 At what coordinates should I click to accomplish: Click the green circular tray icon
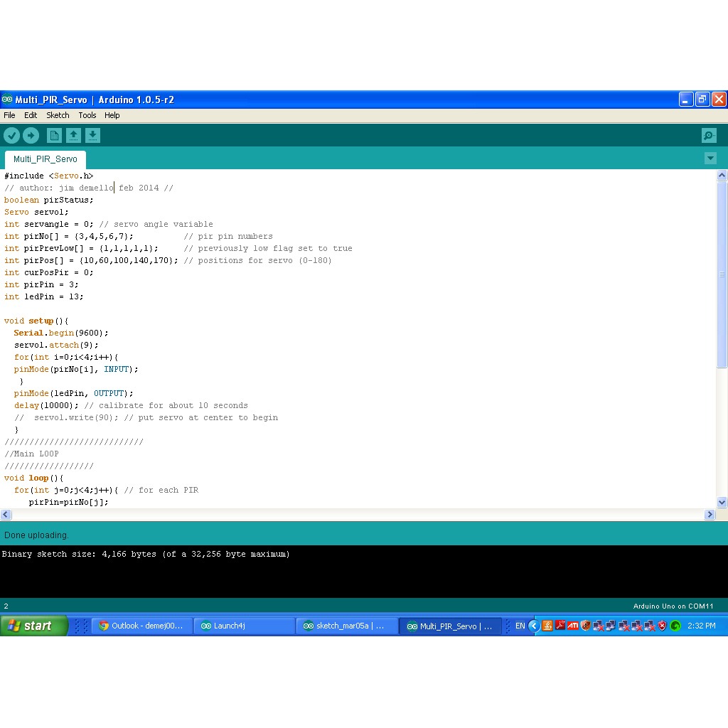point(675,626)
